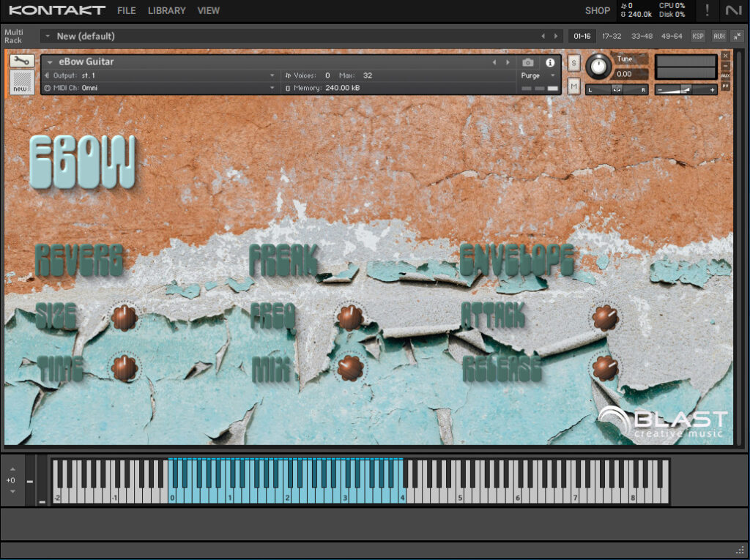
Task: Open the FILE menu
Action: pyautogui.click(x=126, y=10)
